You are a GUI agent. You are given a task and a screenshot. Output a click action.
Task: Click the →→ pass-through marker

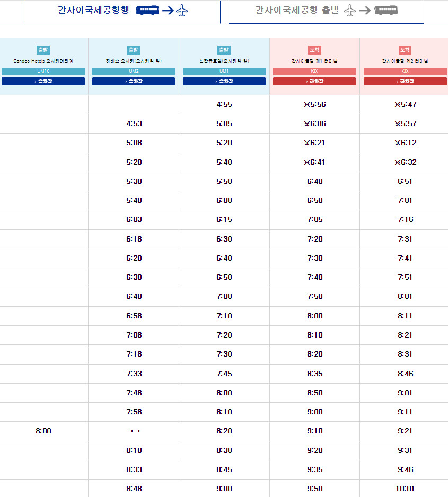pyautogui.click(x=134, y=431)
